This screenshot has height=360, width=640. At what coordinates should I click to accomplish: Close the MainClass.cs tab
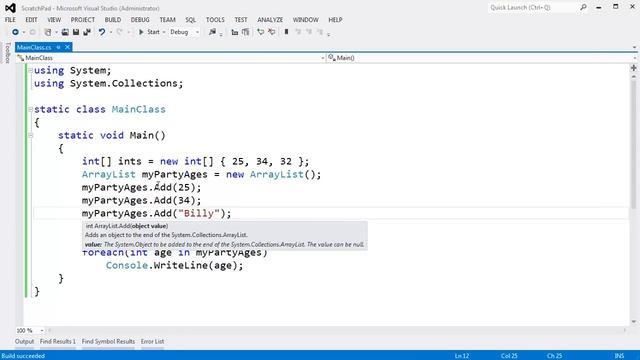(67, 47)
